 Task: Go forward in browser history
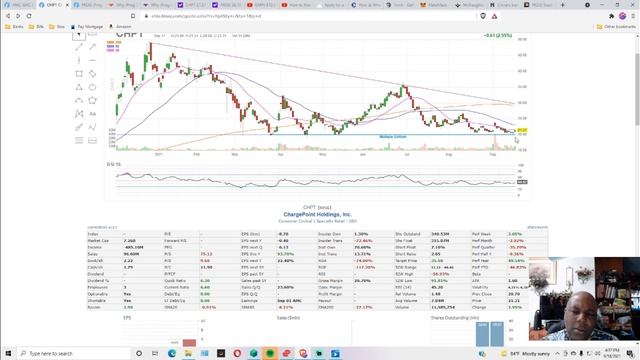(x=18, y=16)
